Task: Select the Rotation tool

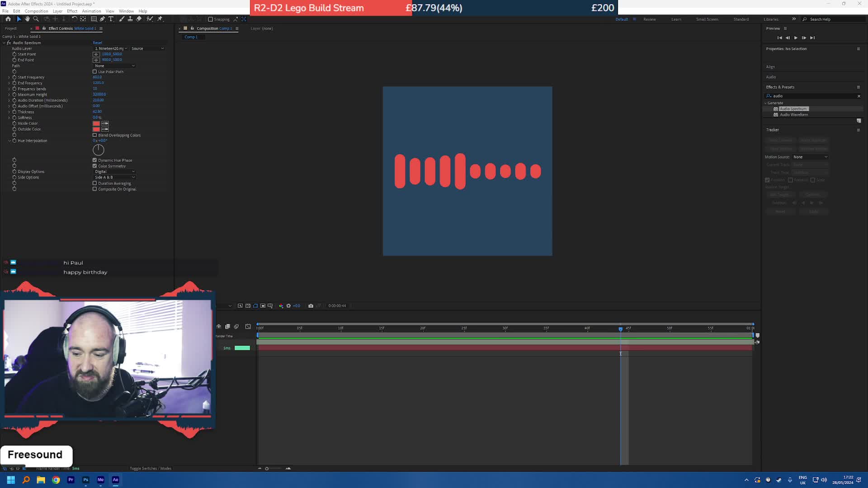Action: [74, 19]
